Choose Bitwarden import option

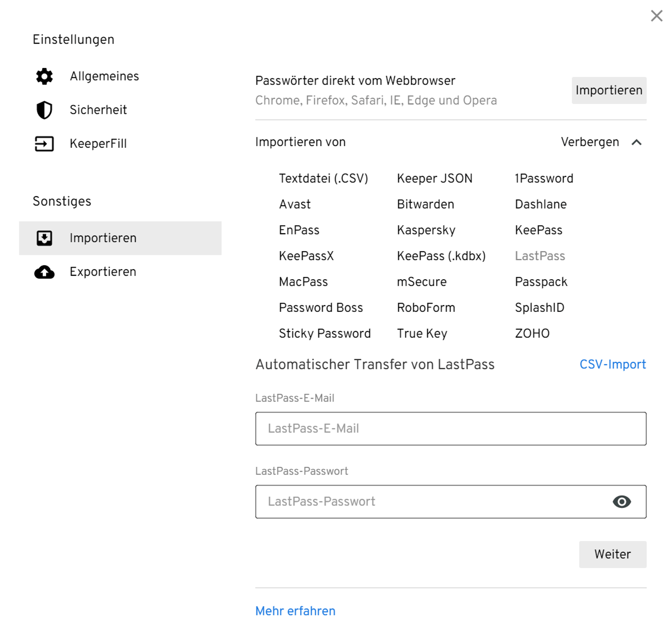425,204
